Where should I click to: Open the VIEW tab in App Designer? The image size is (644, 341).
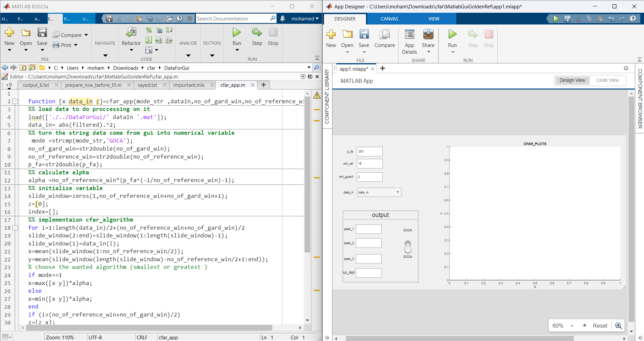pyautogui.click(x=433, y=19)
